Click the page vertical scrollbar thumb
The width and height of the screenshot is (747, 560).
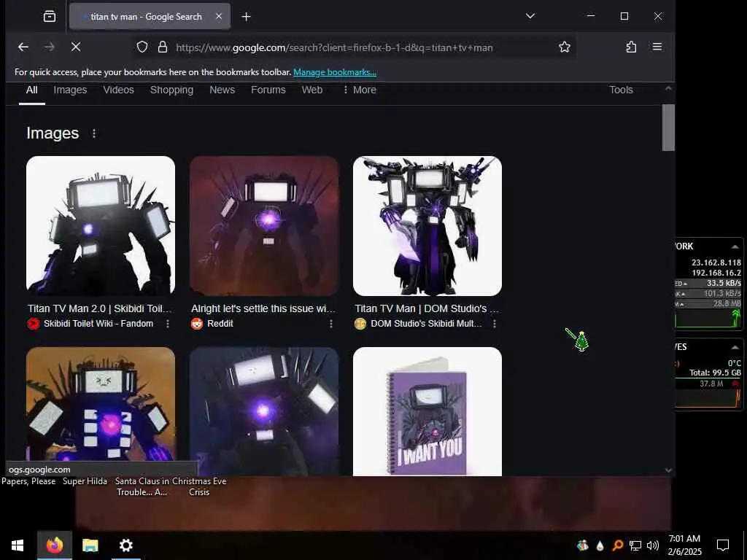[x=668, y=128]
